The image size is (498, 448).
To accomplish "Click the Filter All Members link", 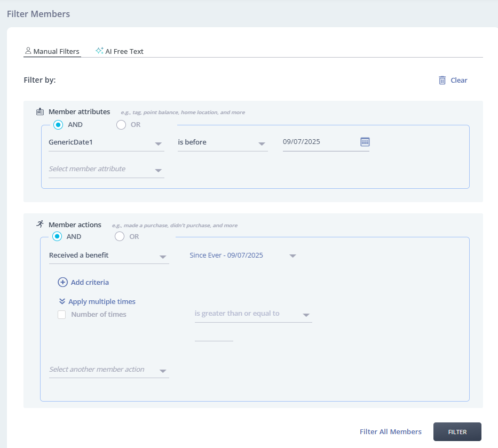I will [x=390, y=431].
